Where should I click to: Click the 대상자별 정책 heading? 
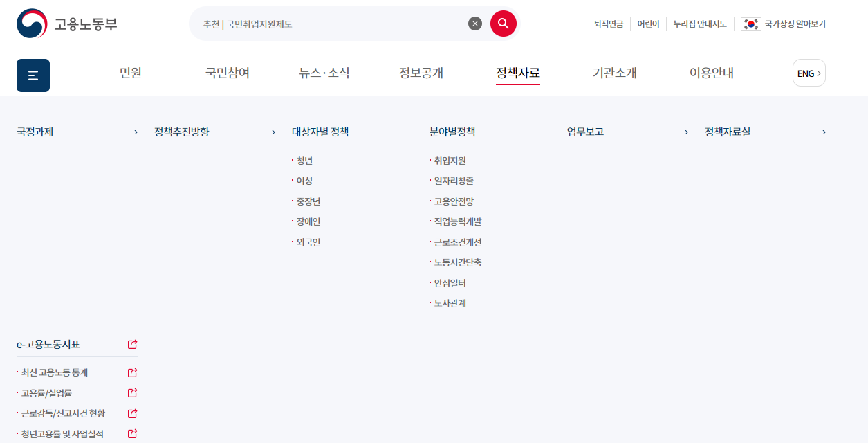tap(320, 132)
